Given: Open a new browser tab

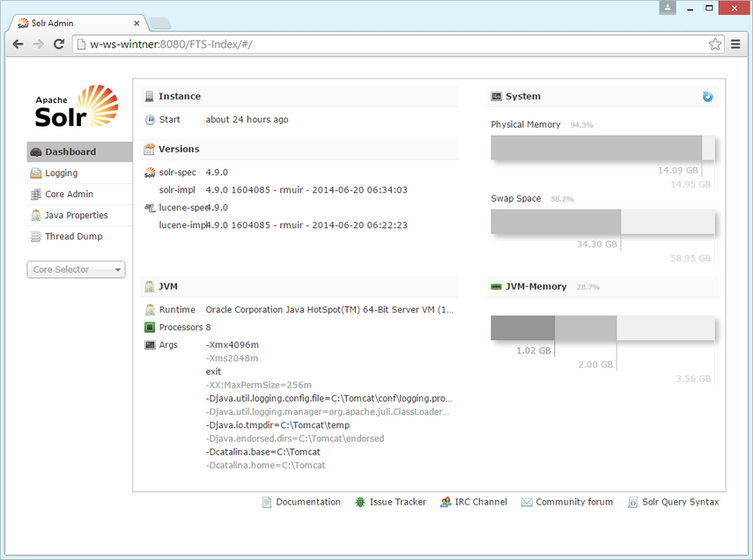Looking at the screenshot, I should 159,23.
